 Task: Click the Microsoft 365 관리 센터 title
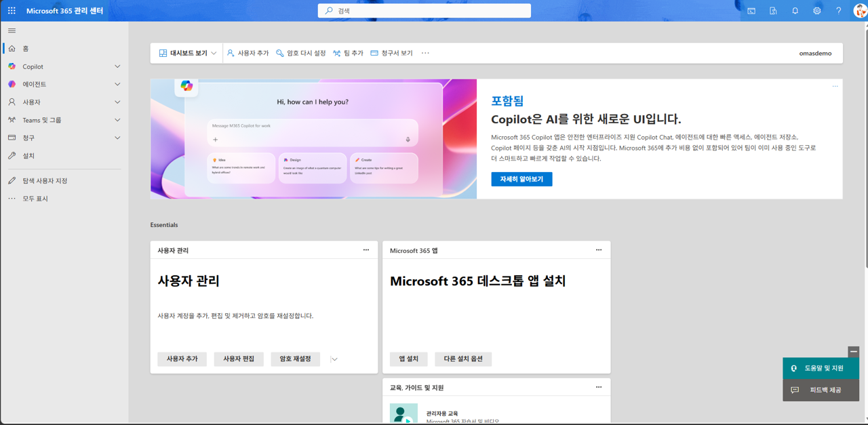pos(64,11)
